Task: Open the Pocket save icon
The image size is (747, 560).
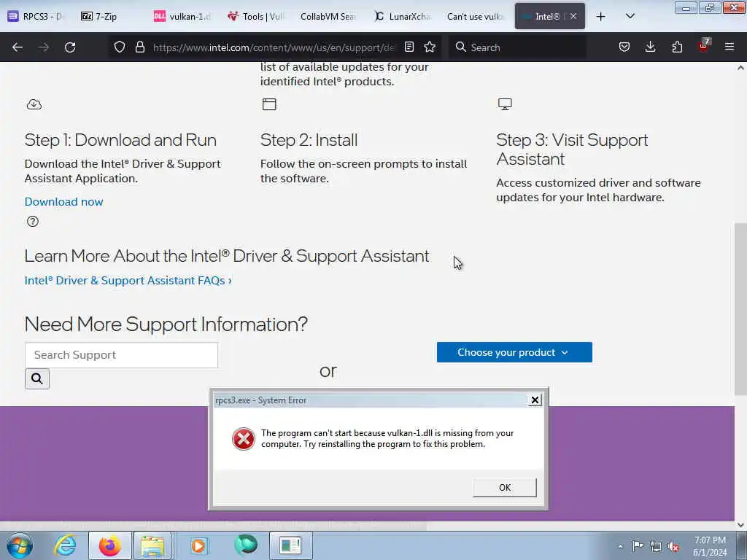Action: [624, 47]
